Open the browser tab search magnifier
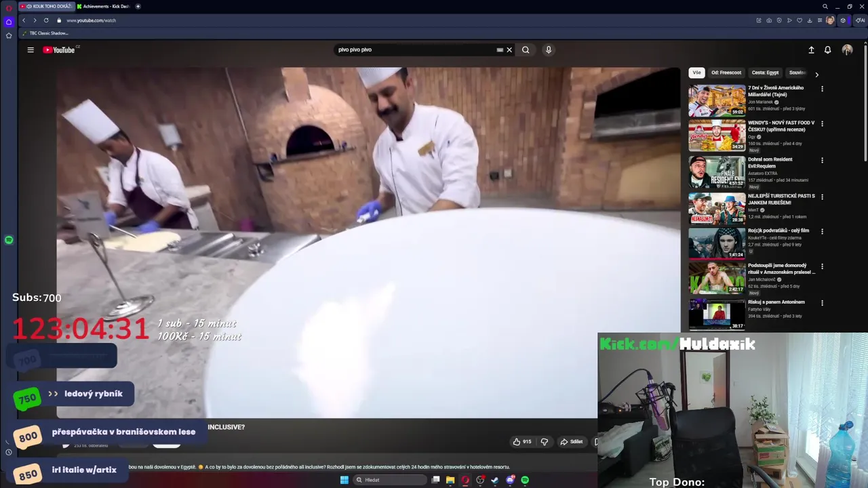Viewport: 868px width, 488px height. click(x=825, y=6)
